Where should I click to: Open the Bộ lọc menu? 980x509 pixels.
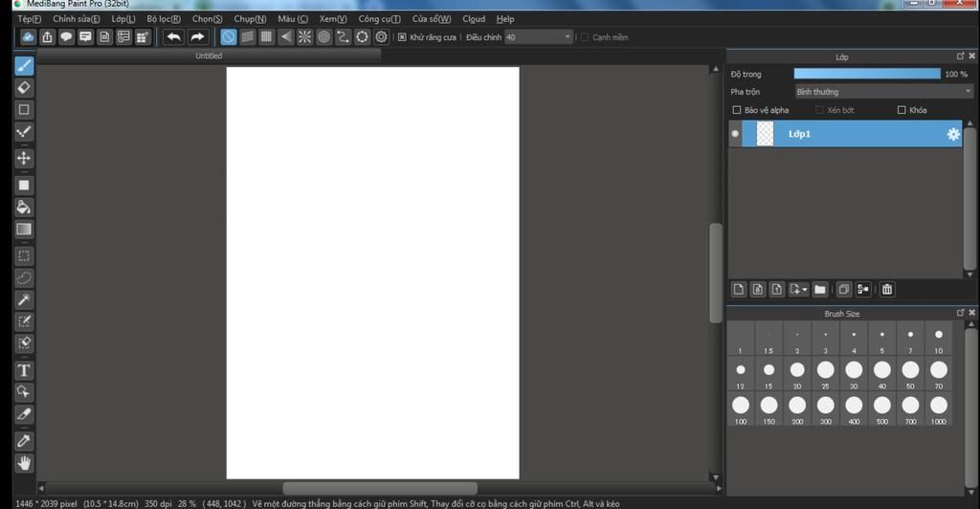[165, 18]
